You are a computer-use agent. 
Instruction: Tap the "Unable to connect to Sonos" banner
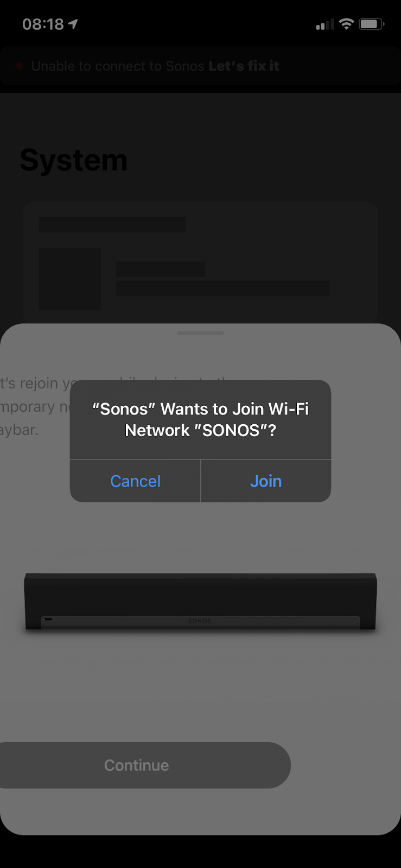200,66
